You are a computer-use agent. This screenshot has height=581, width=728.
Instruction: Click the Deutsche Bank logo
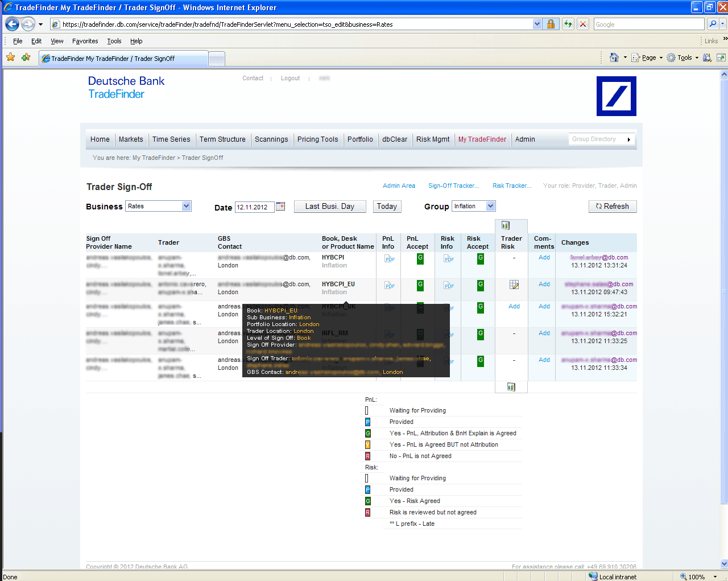click(616, 96)
